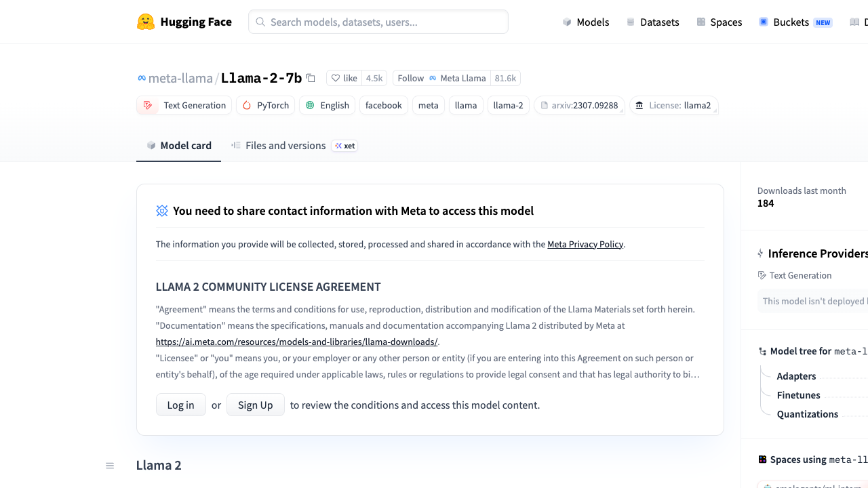Viewport: 868px width, 488px height.
Task: Select the Text Generation tag
Action: (x=184, y=105)
